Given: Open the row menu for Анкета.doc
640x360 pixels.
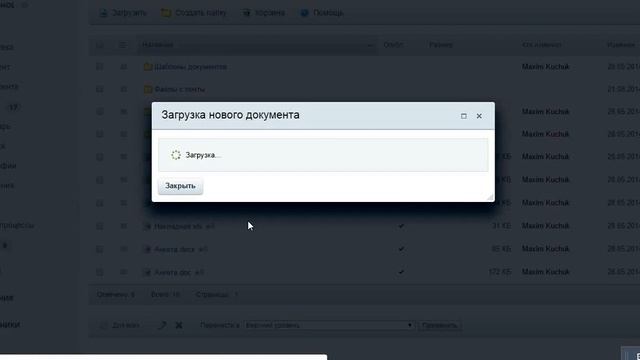Looking at the screenshot, I should point(123,272).
